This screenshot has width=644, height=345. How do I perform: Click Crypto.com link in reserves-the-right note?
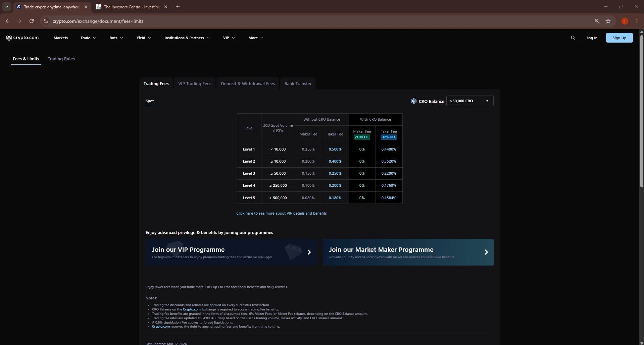point(161,327)
